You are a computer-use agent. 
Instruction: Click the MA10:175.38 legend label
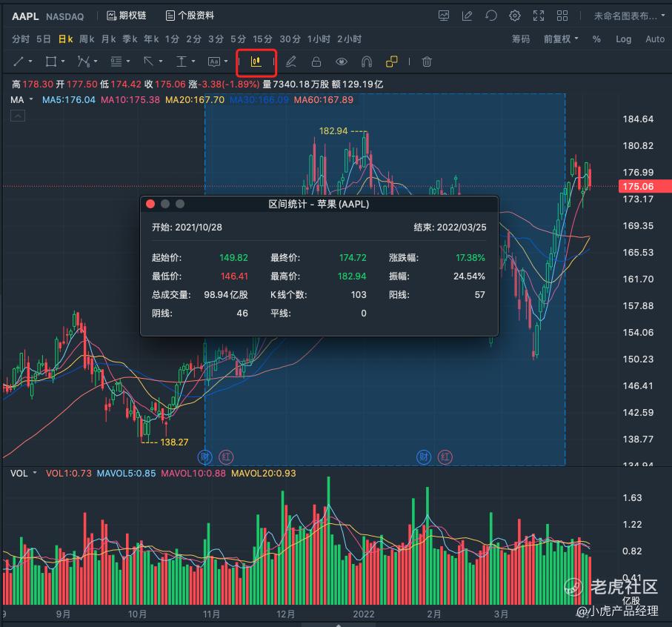pos(130,100)
